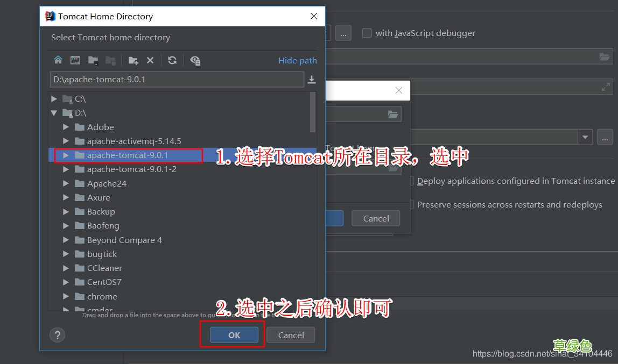Screen dimensions: 618x364
Task: Click the Desktop directory icon
Action: 75,60
